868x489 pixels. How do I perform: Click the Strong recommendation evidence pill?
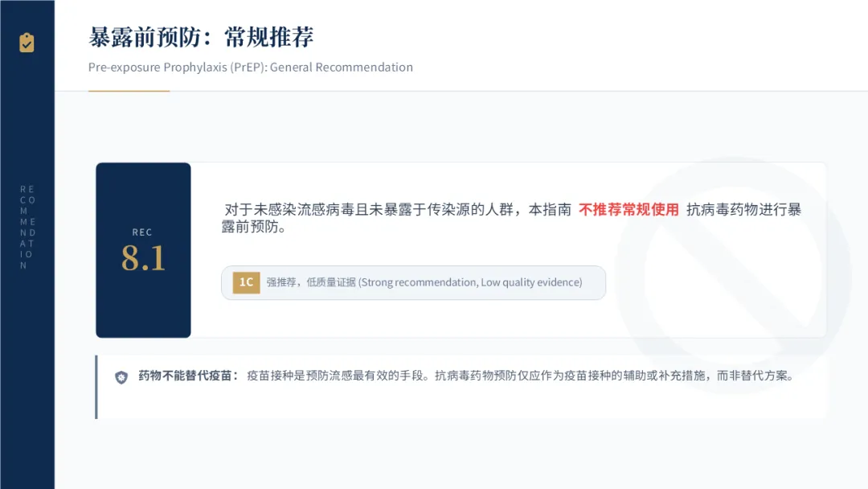(x=414, y=282)
